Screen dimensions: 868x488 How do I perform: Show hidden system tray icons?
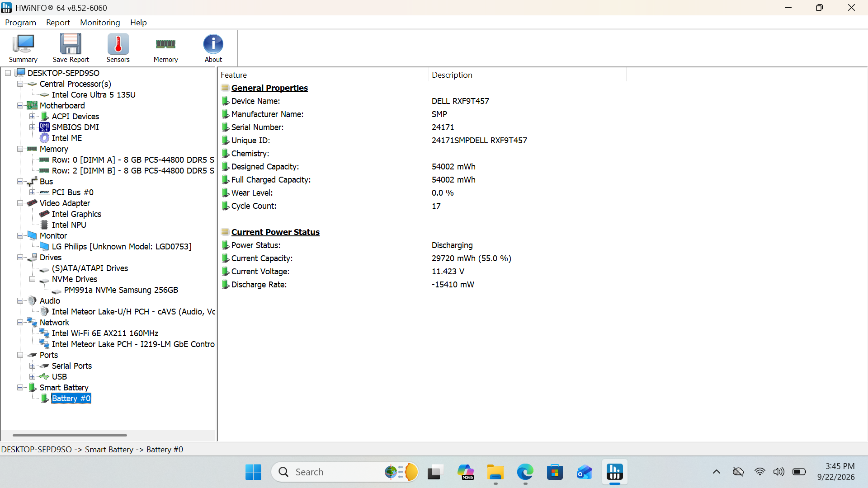(717, 472)
